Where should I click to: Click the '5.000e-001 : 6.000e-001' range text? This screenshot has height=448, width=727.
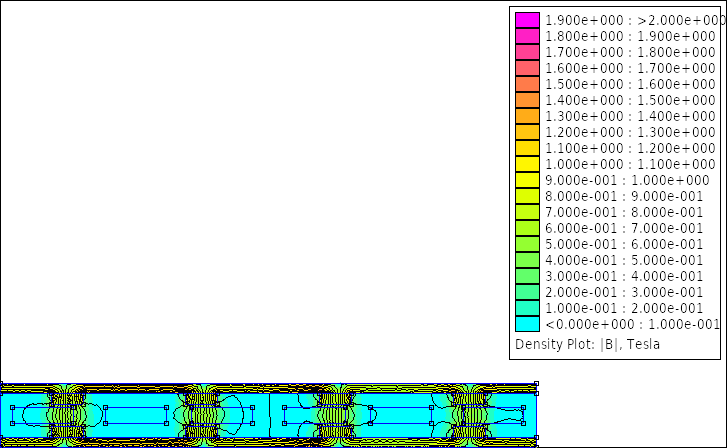[624, 244]
